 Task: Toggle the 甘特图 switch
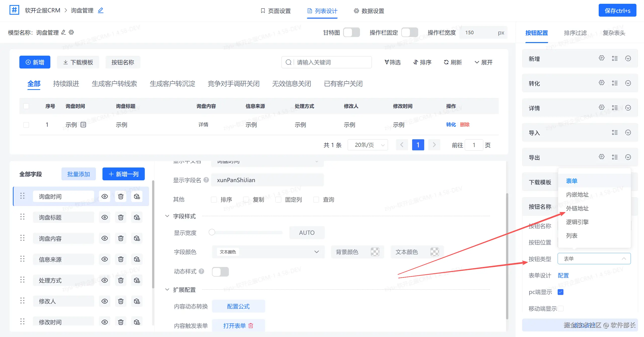(x=351, y=32)
